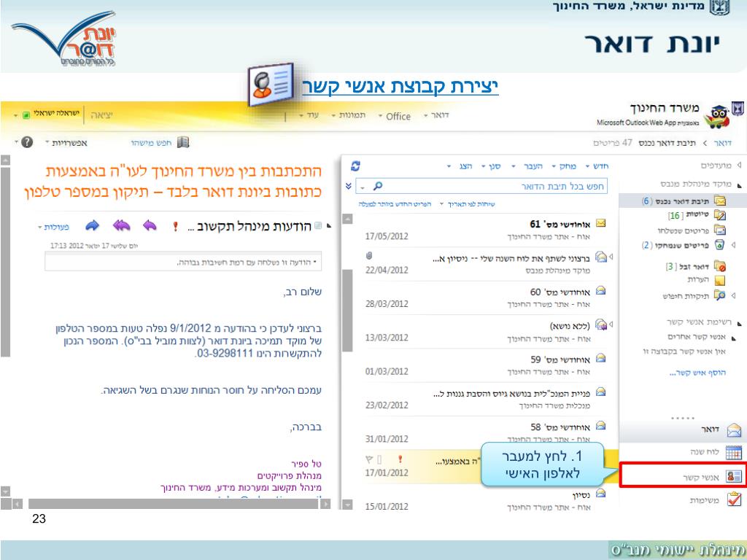The image size is (747, 560).
Task: Click the magnifier search icon
Action: click(378, 186)
